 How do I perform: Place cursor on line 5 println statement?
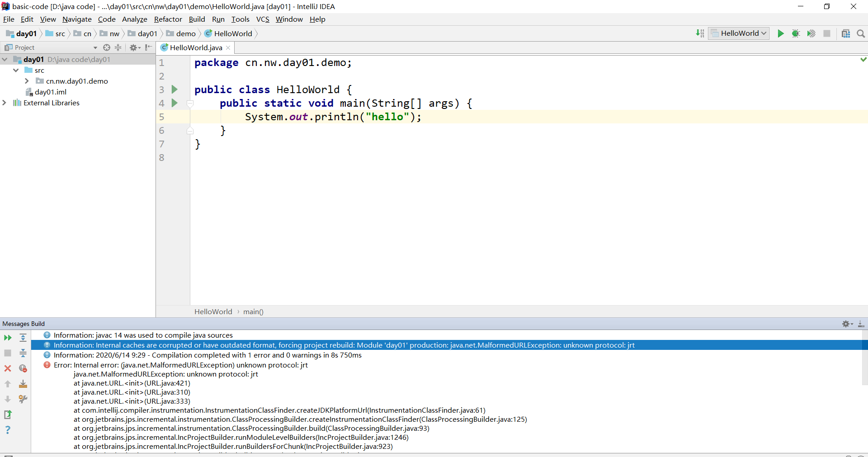pos(333,117)
